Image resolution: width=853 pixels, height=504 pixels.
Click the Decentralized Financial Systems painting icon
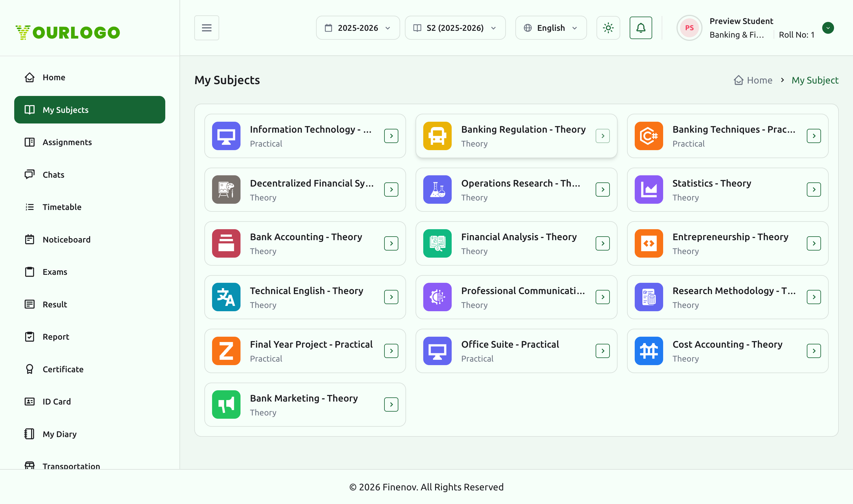(226, 190)
